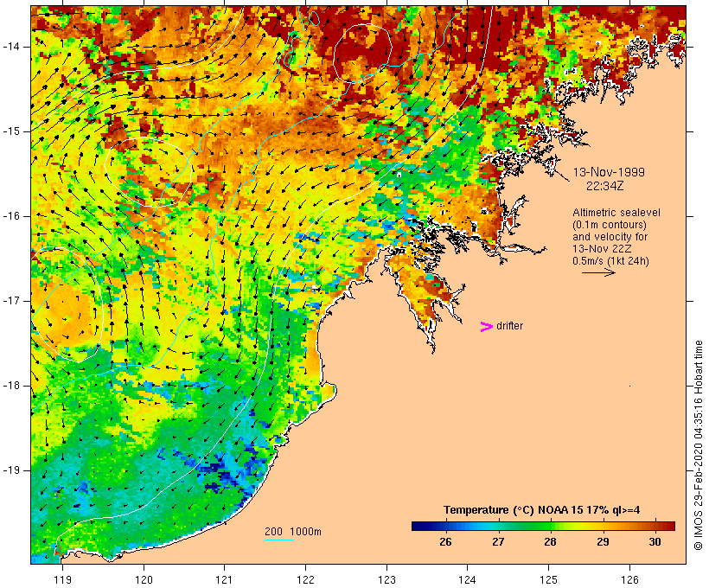Click the '200 1000m' depth legend label
The height and width of the screenshot is (588, 709).
(293, 532)
